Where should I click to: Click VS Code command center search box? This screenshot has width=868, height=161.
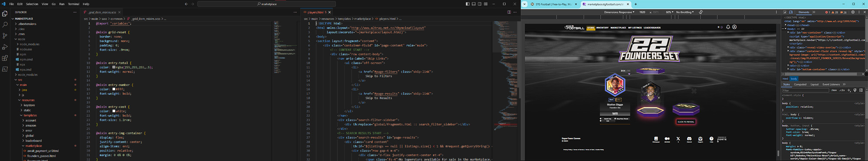pyautogui.click(x=266, y=4)
